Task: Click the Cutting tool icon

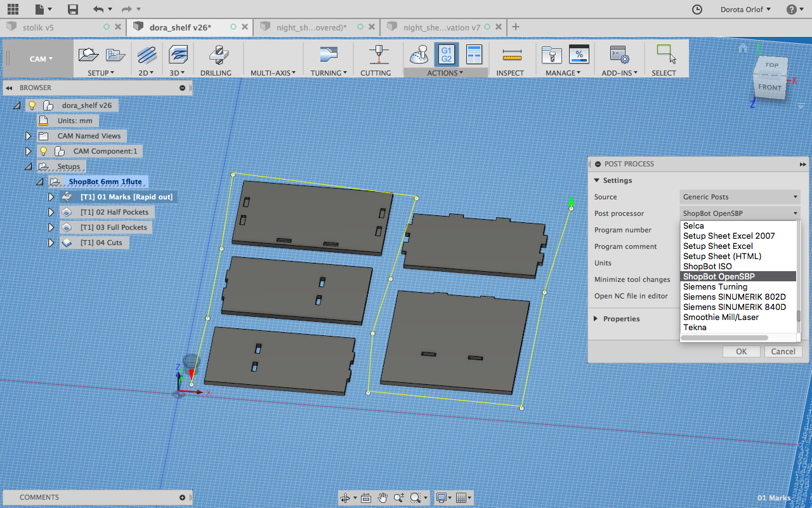Action: (379, 55)
